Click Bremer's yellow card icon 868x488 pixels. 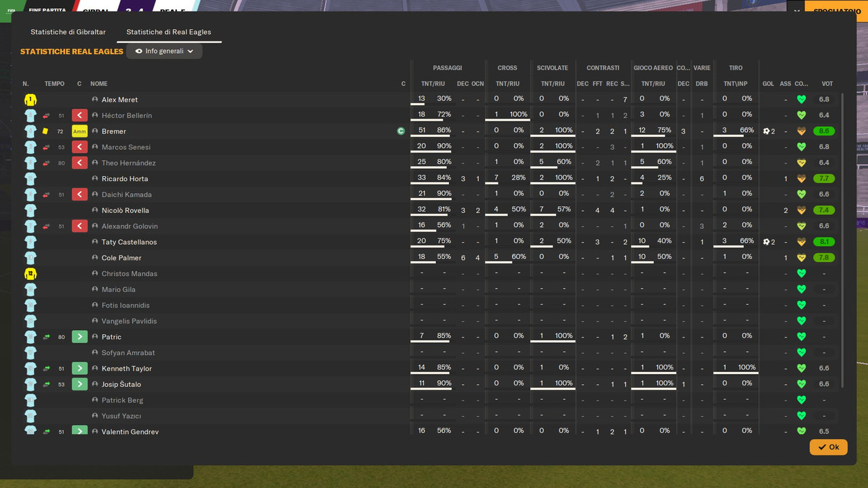[x=45, y=131]
